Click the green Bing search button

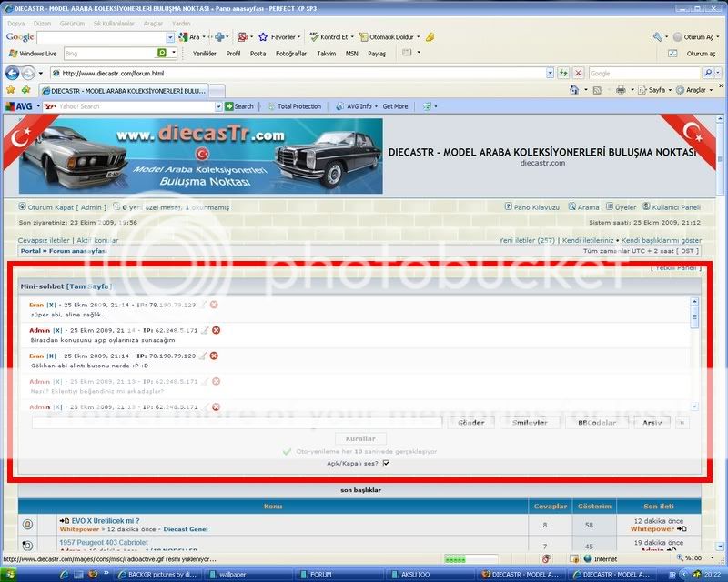[x=162, y=53]
